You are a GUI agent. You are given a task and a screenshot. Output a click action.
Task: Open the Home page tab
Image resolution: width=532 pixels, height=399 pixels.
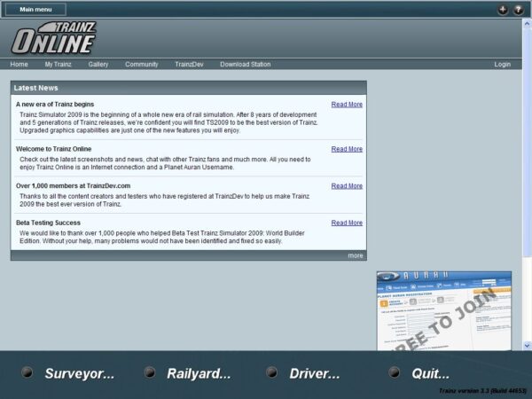[x=20, y=65]
